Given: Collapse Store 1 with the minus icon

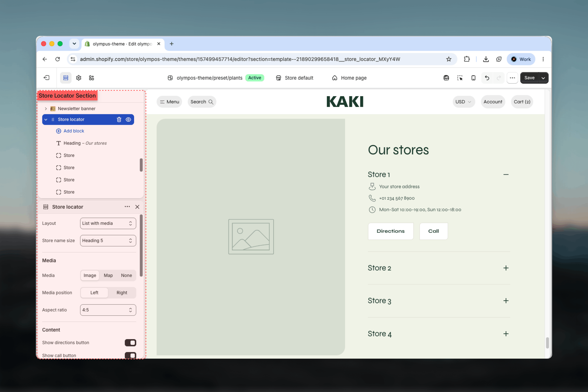Looking at the screenshot, I should click(506, 174).
